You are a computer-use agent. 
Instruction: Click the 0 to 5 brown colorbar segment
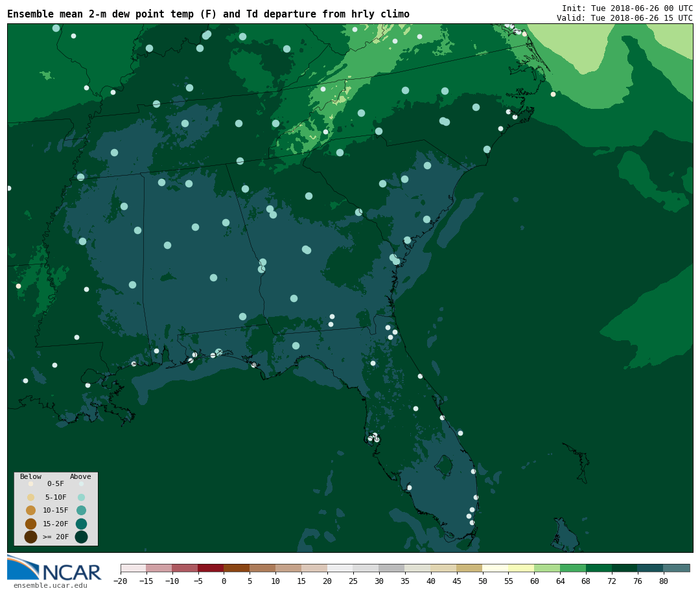237,568
